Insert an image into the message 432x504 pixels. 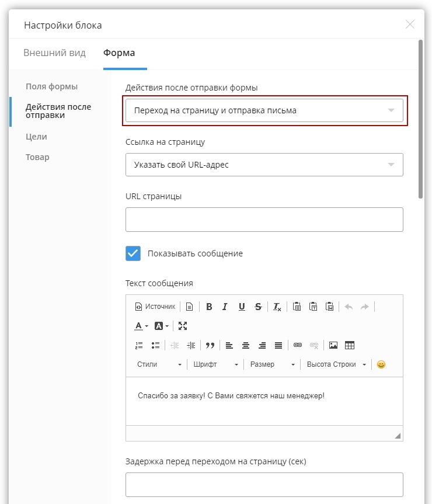[333, 345]
